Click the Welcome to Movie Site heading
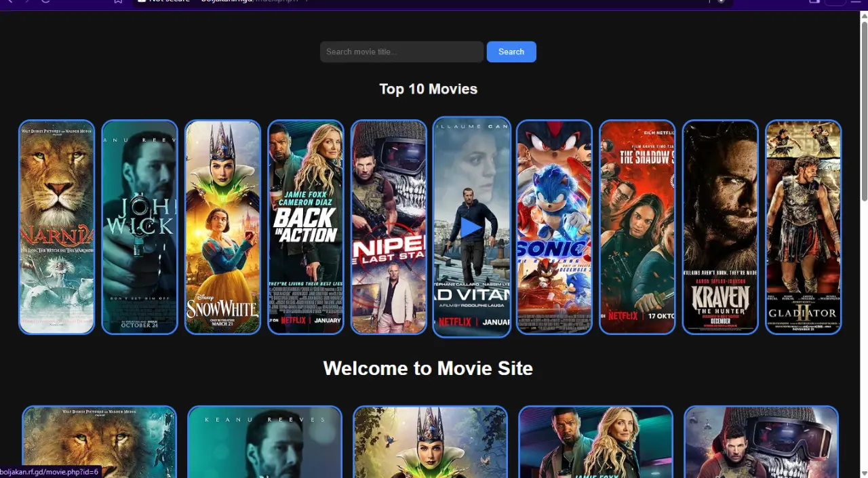The width and height of the screenshot is (868, 478). tap(428, 368)
